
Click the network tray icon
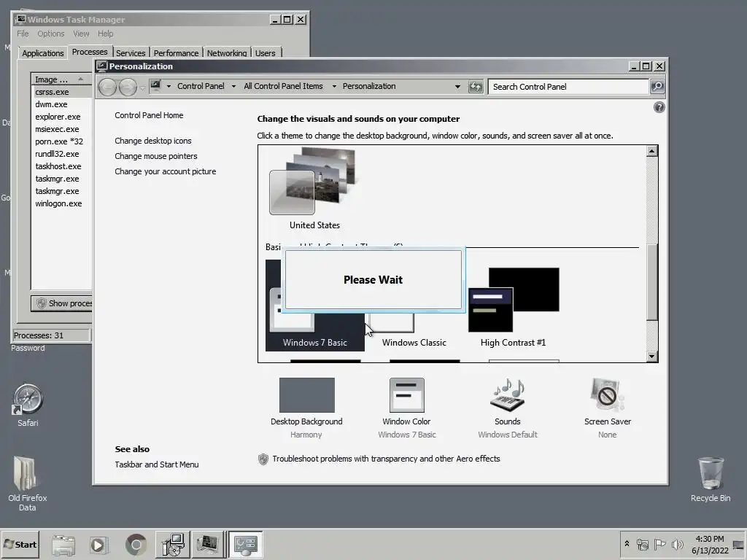(643, 544)
